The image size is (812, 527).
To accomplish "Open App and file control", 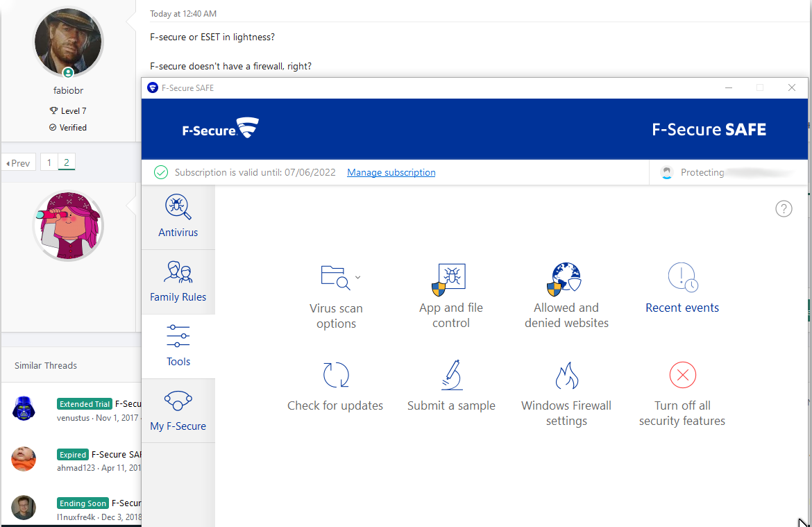I will pyautogui.click(x=450, y=296).
